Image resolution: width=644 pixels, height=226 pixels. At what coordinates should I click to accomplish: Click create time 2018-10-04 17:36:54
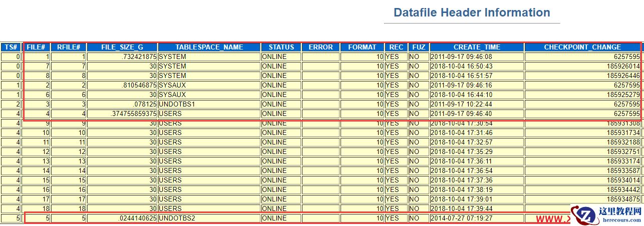point(462,170)
